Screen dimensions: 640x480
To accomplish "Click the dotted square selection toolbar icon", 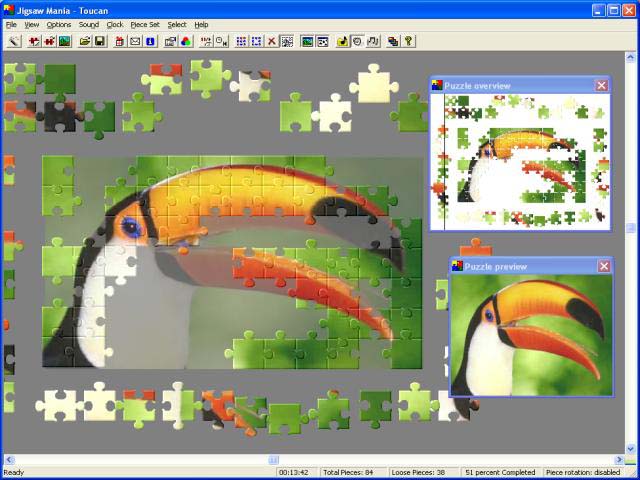I will (257, 41).
